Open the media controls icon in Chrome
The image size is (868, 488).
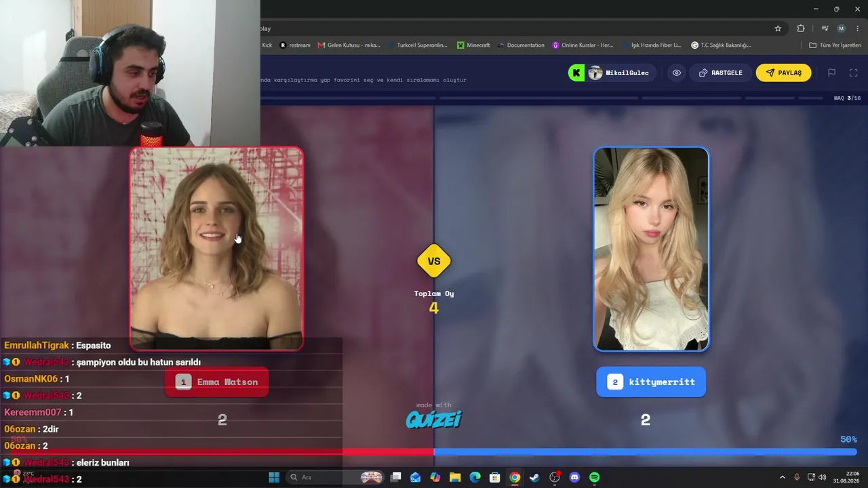(x=825, y=28)
